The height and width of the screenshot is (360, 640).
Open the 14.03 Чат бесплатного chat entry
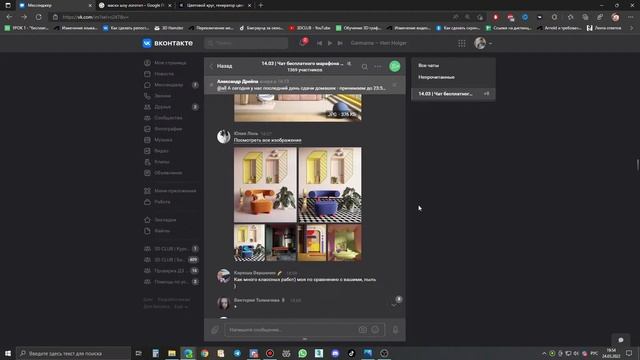(x=453, y=94)
